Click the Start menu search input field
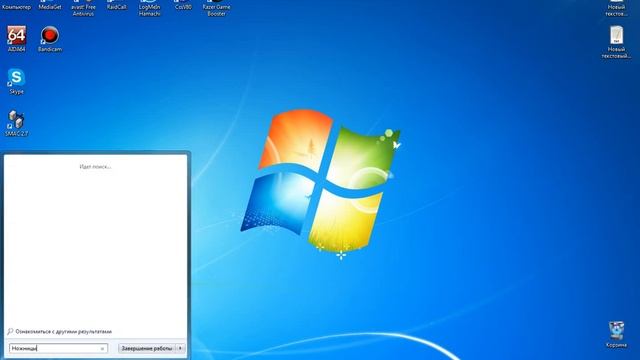Image resolution: width=640 pixels, height=360 pixels. [58, 348]
